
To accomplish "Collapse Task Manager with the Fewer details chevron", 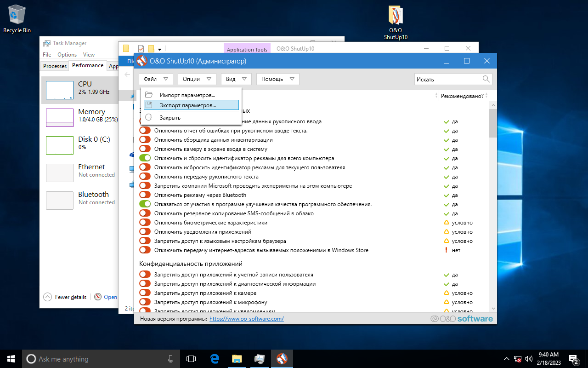I will (x=48, y=297).
